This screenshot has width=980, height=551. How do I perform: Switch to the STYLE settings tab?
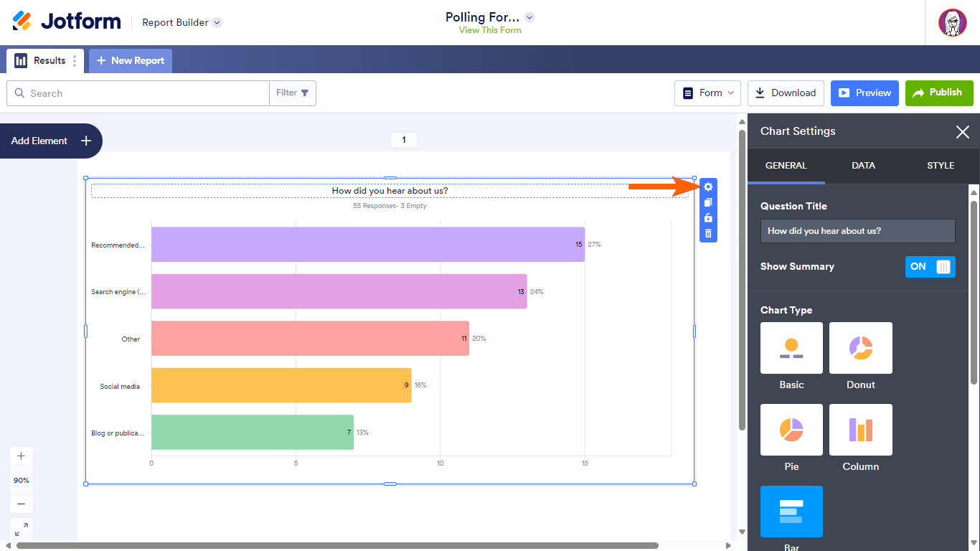pos(941,166)
